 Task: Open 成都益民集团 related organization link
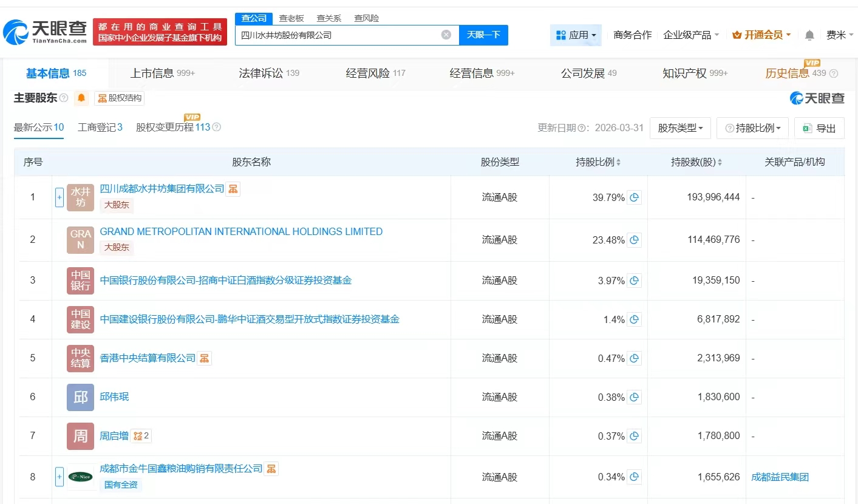(x=780, y=477)
